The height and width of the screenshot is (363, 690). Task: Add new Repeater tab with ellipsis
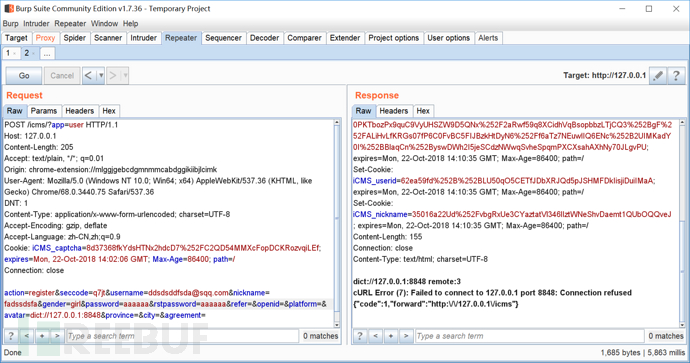click(47, 54)
